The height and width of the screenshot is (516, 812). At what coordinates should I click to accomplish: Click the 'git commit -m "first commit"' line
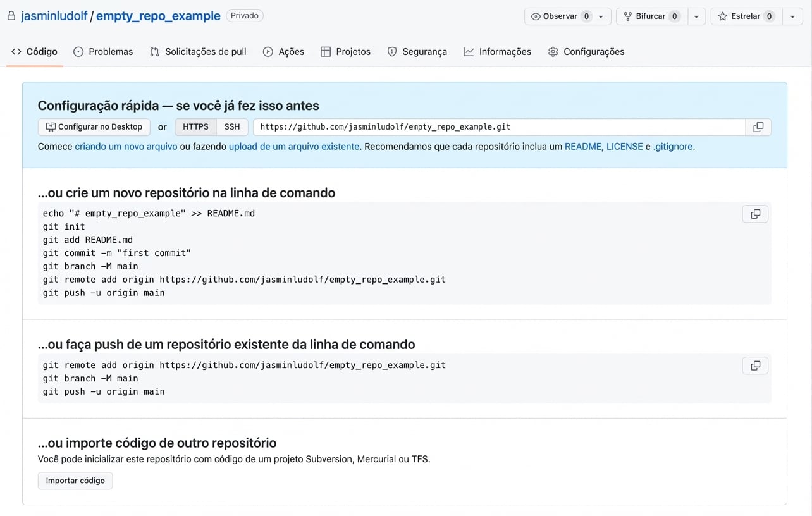pos(117,253)
